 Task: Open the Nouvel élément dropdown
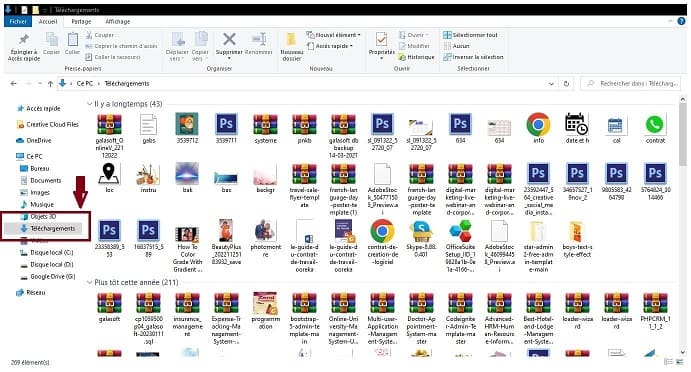334,35
